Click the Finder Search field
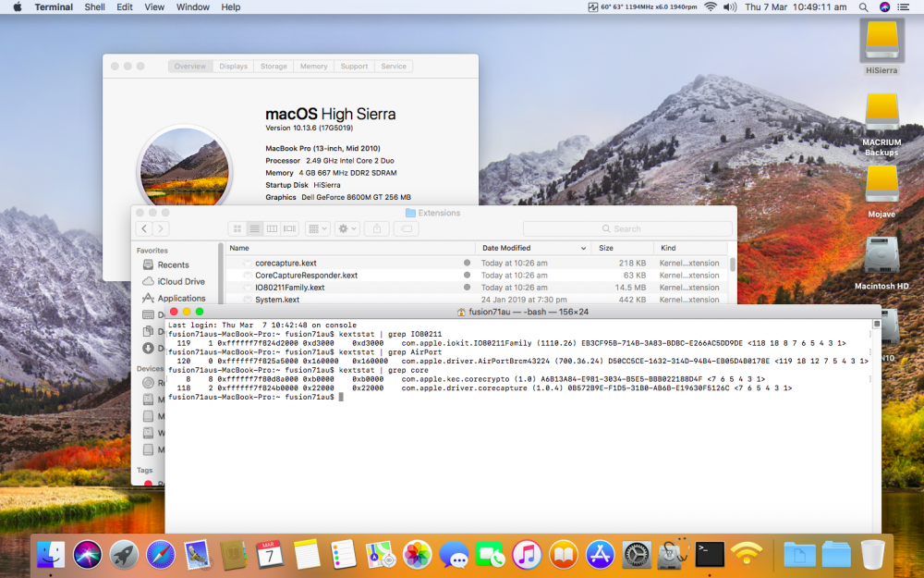Screen dimensions: 924x578 click(627, 228)
